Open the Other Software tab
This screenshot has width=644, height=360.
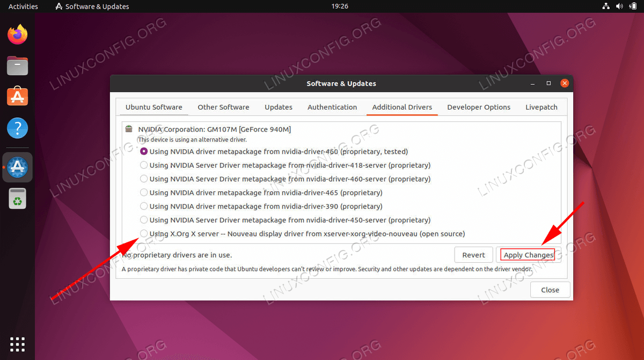(x=223, y=107)
